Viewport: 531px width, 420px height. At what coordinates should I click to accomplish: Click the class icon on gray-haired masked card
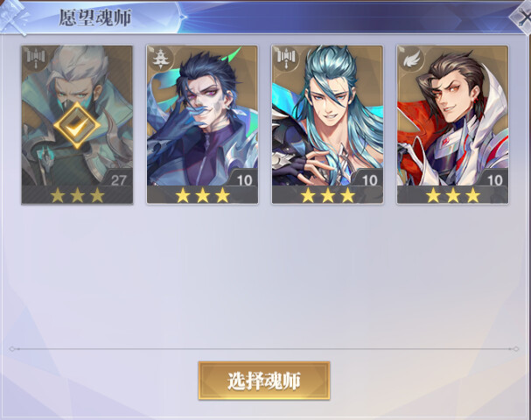point(34,57)
